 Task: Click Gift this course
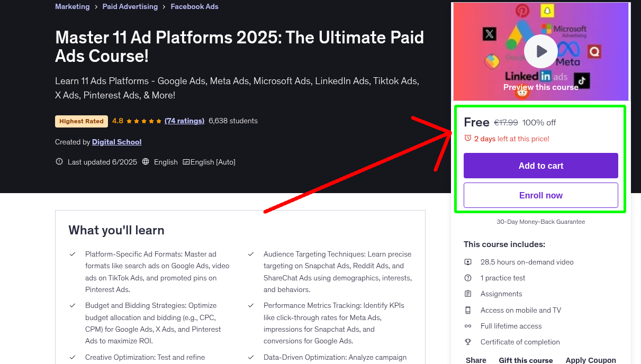pyautogui.click(x=526, y=360)
